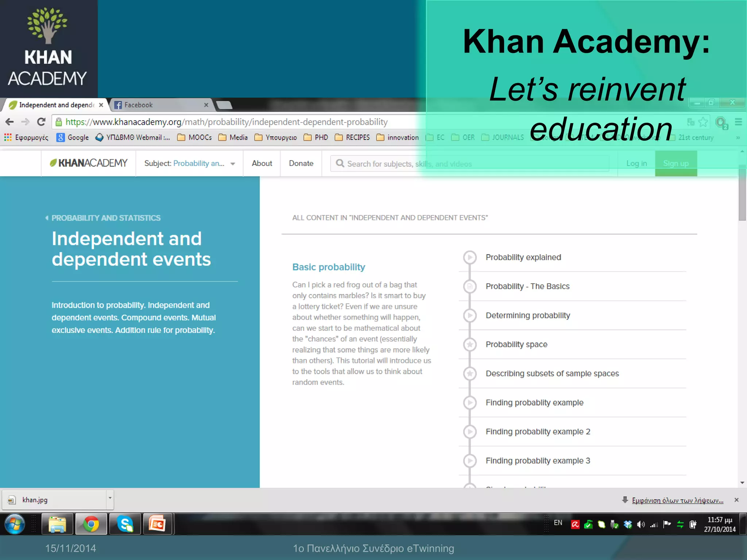Screen dimensions: 747x560
Task: Open Probability - The Basics article
Action: (527, 287)
